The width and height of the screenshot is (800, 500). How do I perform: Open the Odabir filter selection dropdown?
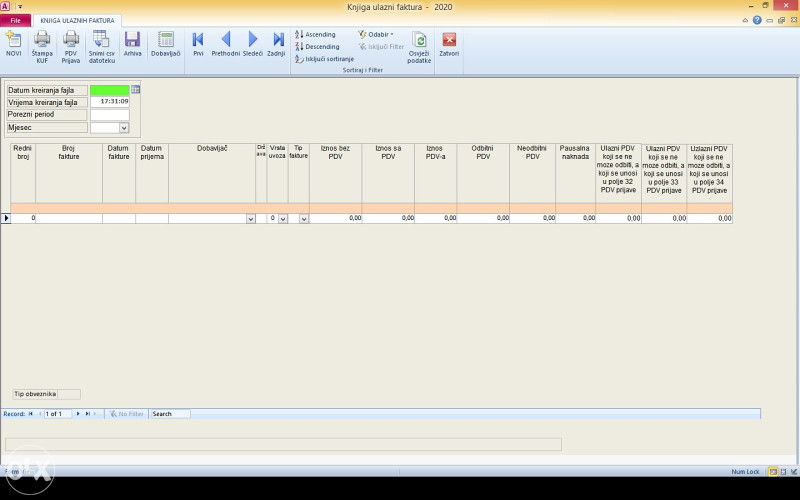[376, 34]
